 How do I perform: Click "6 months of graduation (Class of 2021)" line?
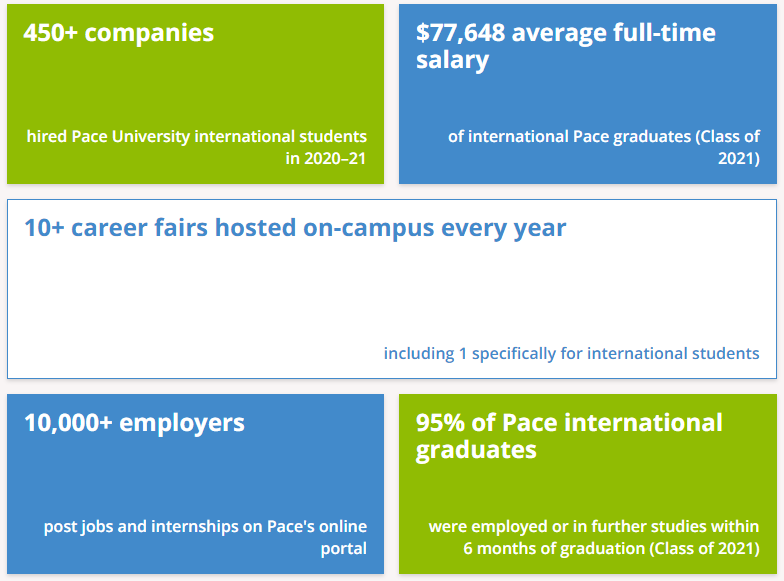[x=611, y=548]
